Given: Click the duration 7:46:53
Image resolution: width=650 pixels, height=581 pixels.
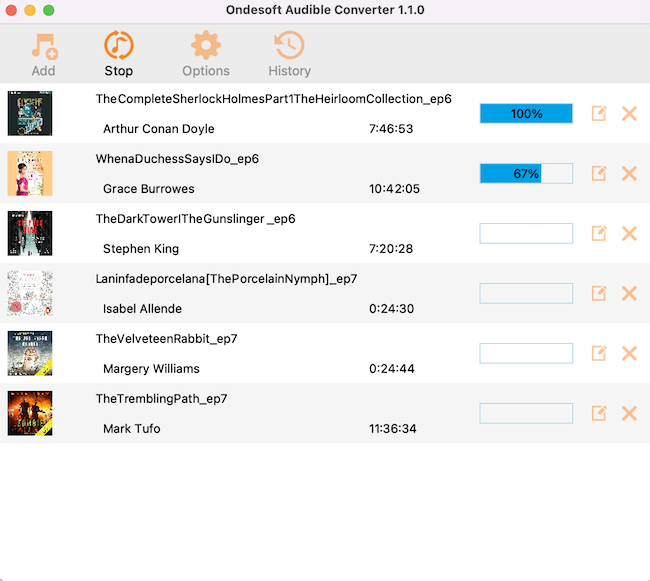Looking at the screenshot, I should [x=391, y=129].
